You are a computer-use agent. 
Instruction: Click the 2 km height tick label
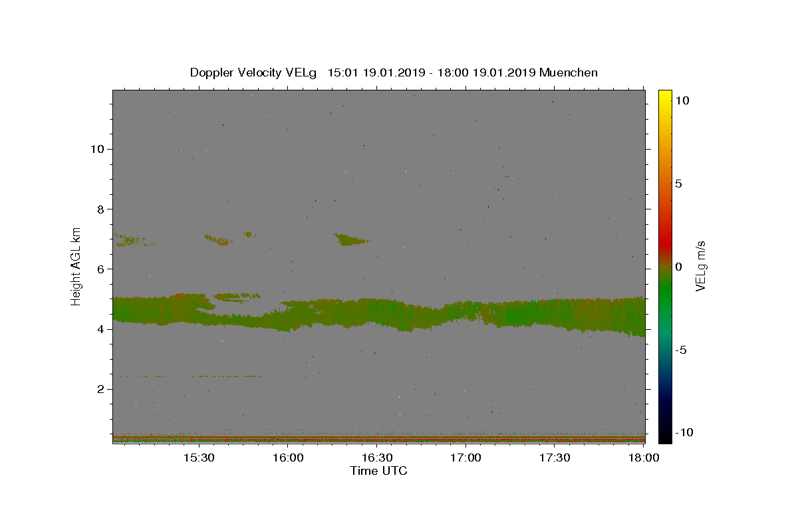click(101, 389)
